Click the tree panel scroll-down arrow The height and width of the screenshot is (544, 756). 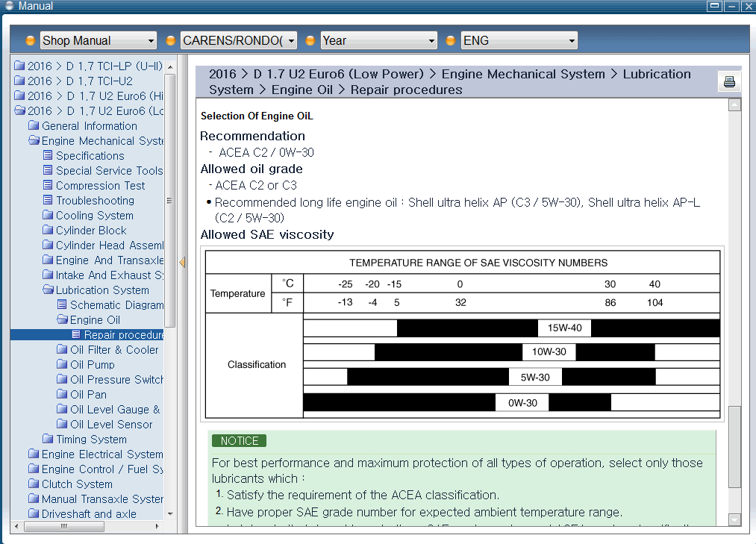(x=170, y=514)
